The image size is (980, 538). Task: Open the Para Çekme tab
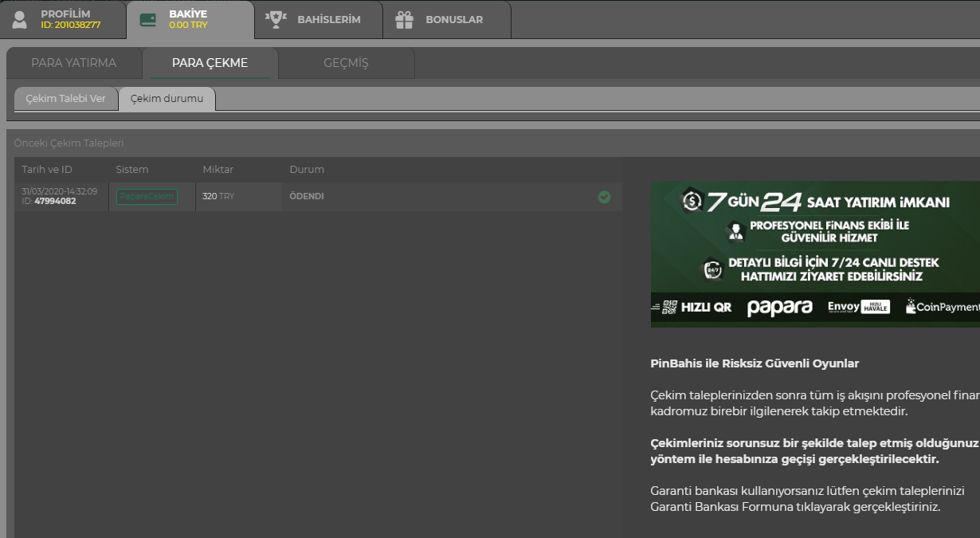click(210, 63)
